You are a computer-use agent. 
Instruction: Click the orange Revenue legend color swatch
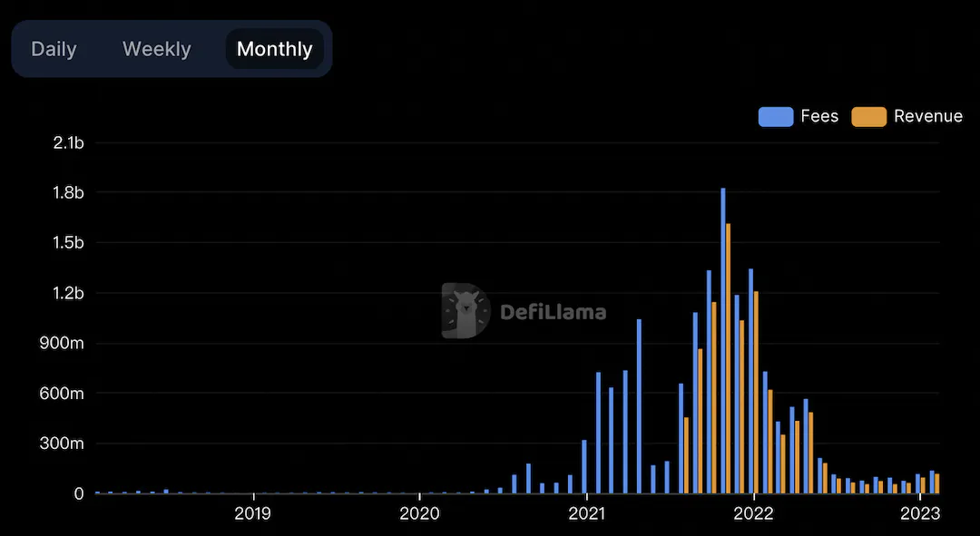(x=868, y=117)
